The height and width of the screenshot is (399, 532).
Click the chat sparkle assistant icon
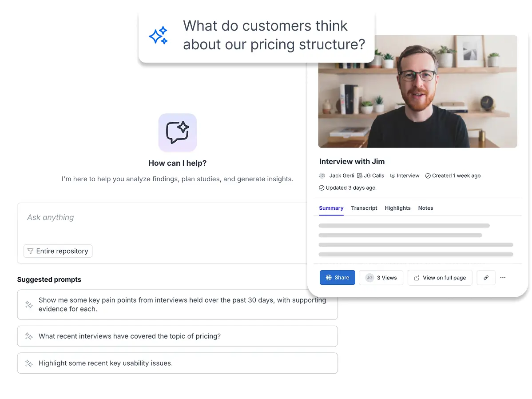coord(178,132)
